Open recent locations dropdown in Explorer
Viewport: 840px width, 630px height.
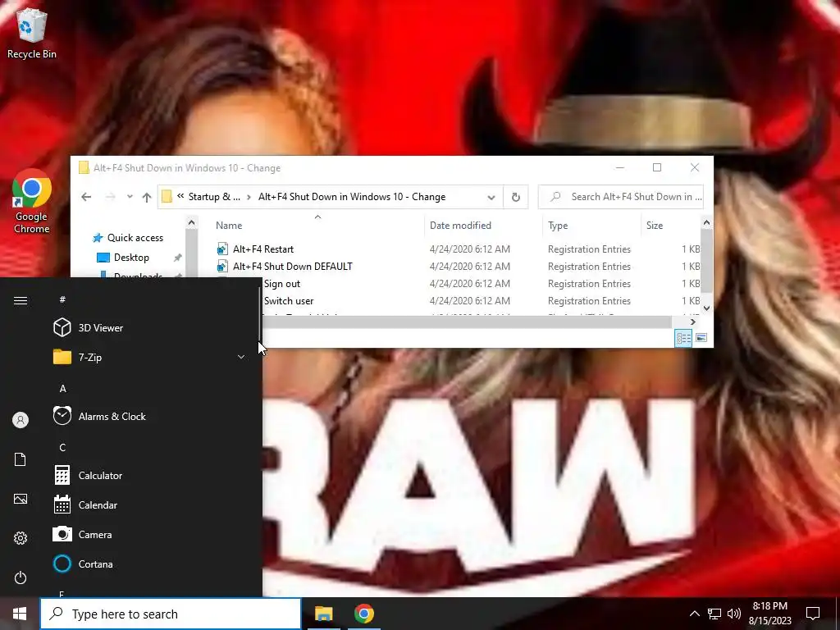coord(130,197)
